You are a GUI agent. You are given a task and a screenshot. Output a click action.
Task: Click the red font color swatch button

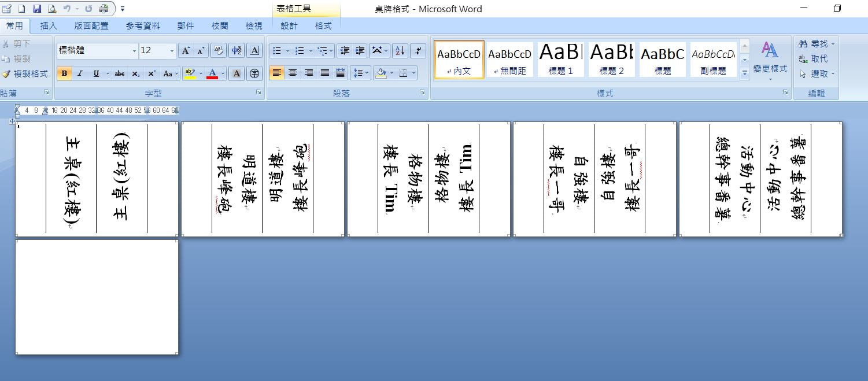212,73
